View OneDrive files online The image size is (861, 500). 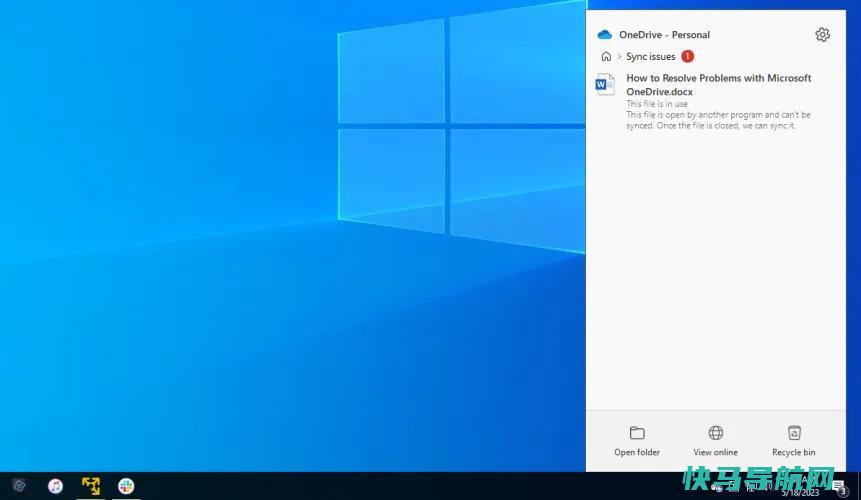(x=715, y=441)
